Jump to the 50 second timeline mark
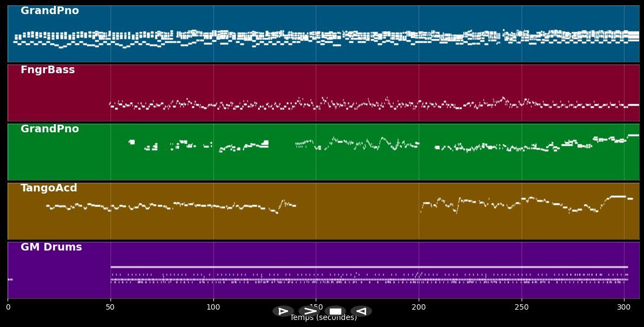This screenshot has width=644, height=327. click(110, 307)
